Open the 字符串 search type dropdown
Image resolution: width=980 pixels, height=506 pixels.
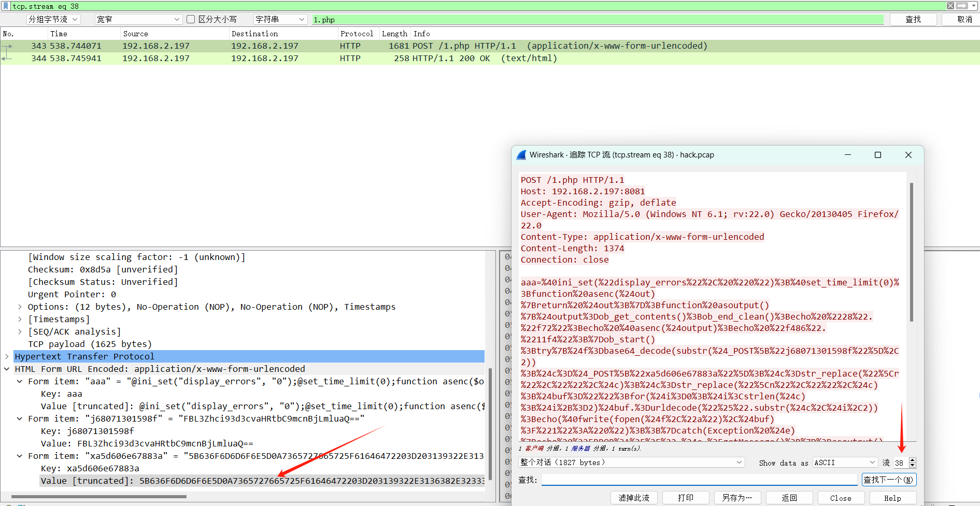pyautogui.click(x=280, y=19)
